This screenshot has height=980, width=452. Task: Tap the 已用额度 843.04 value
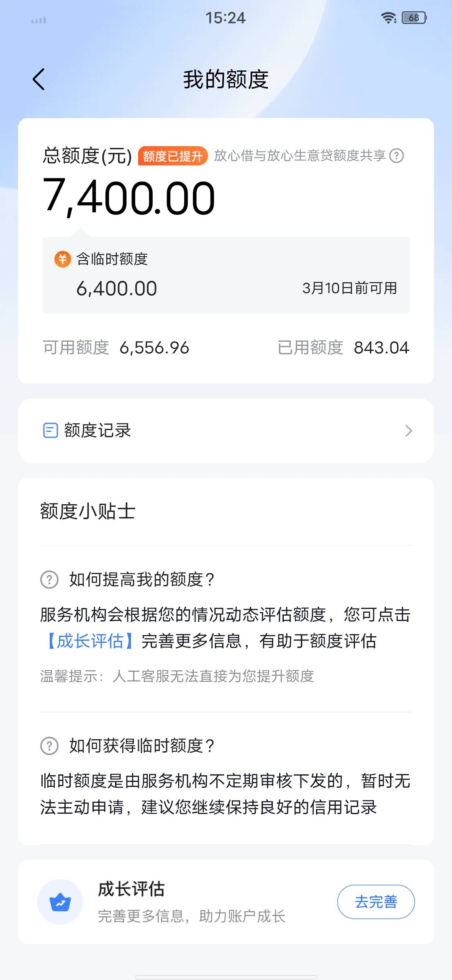click(381, 348)
